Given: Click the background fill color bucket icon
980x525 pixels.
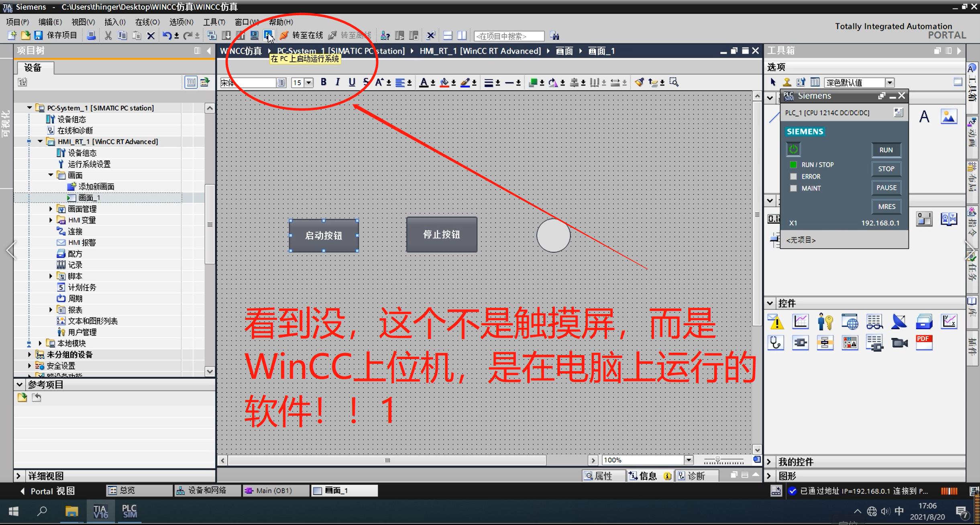Looking at the screenshot, I should pyautogui.click(x=444, y=82).
